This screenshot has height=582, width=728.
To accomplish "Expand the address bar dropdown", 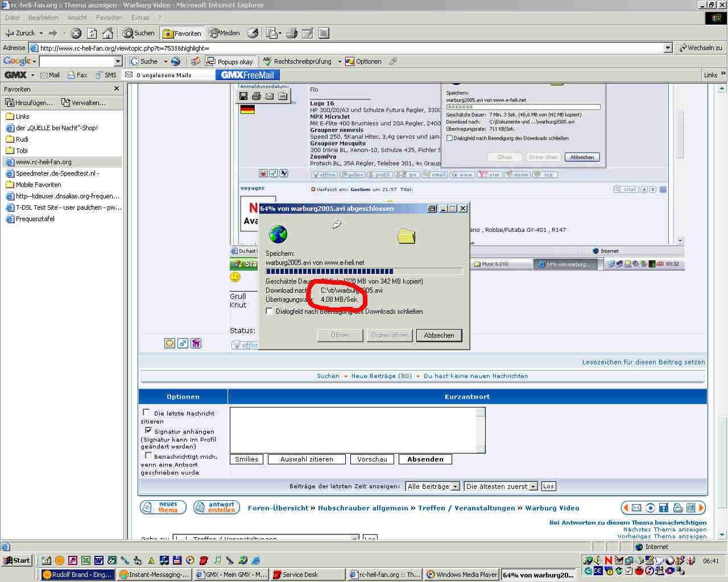I will (x=668, y=48).
